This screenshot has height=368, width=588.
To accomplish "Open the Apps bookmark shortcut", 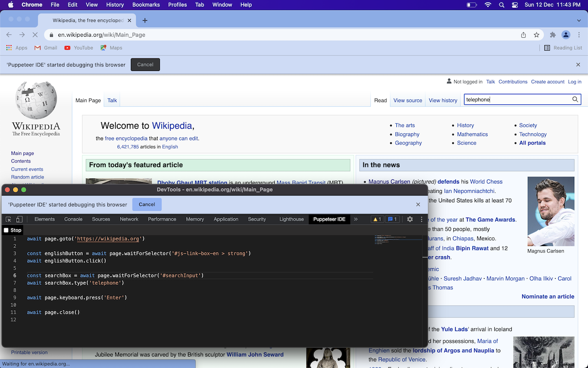I will pos(17,48).
